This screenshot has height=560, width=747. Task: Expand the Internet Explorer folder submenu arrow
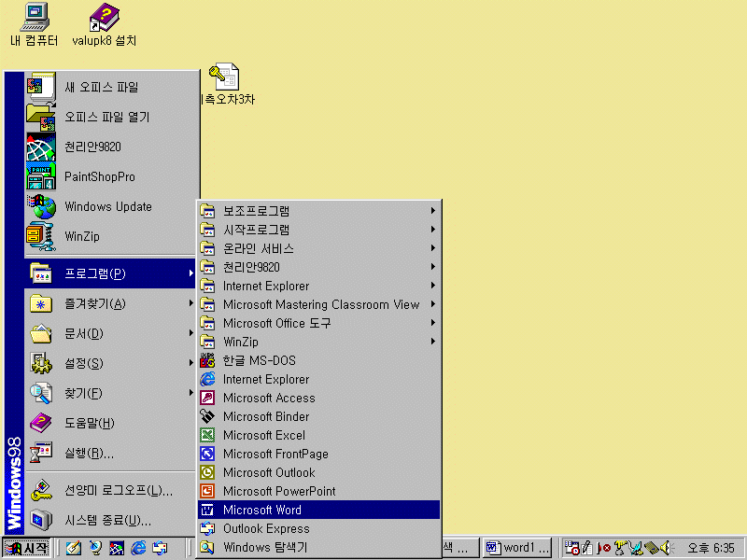pos(432,286)
